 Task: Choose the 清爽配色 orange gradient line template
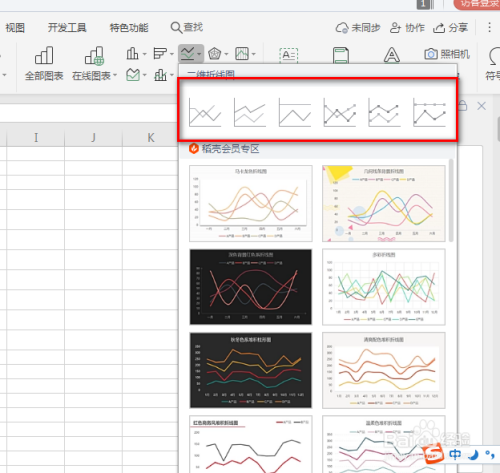tap(384, 370)
